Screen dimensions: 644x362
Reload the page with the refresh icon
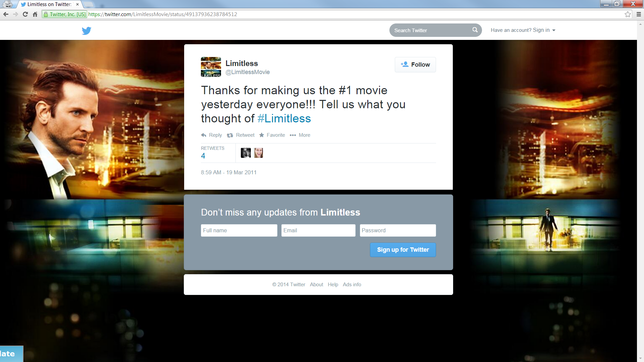click(25, 14)
